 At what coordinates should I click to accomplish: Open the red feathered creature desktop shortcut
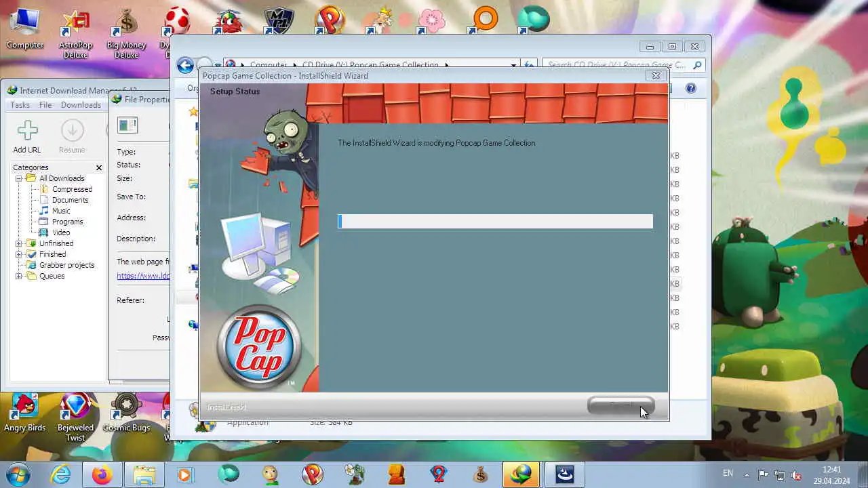[x=229, y=20]
